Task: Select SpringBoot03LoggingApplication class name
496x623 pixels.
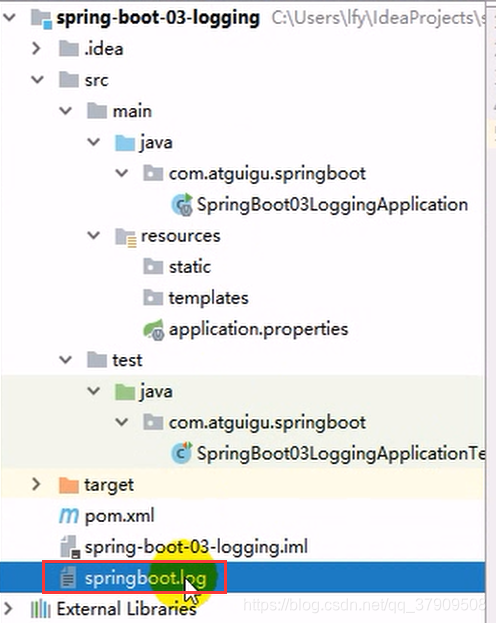Action: pyautogui.click(x=332, y=205)
